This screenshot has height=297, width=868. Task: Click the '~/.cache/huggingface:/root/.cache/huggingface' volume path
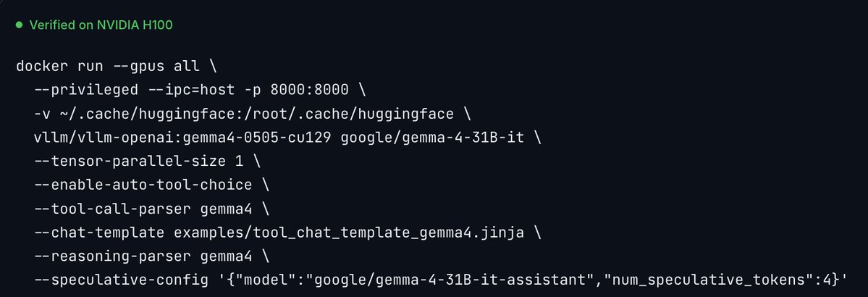(x=257, y=114)
